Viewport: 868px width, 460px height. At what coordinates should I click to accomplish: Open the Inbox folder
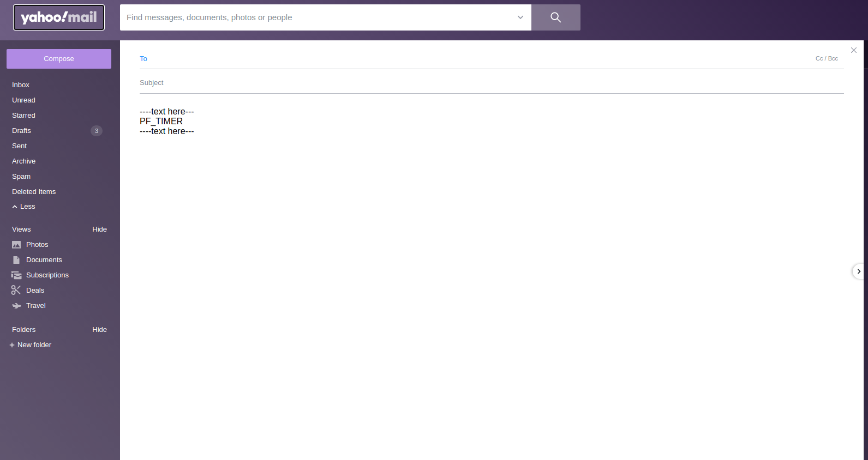pyautogui.click(x=21, y=85)
